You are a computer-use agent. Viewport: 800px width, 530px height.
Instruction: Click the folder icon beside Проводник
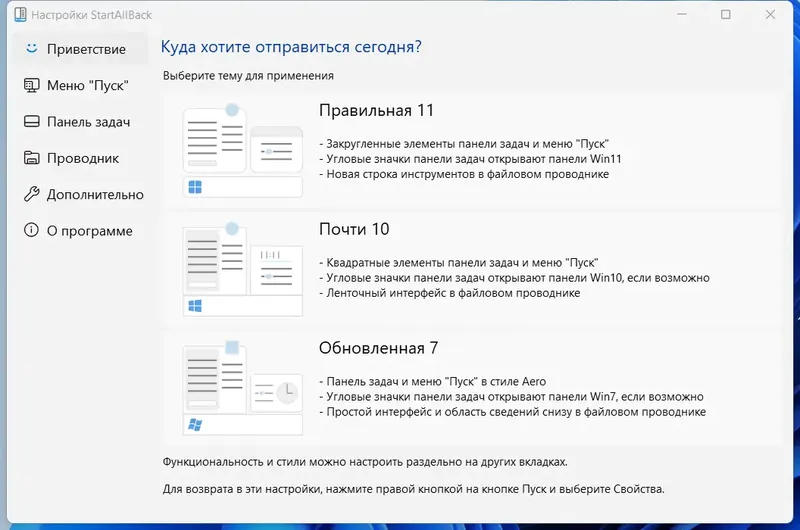pyautogui.click(x=32, y=158)
